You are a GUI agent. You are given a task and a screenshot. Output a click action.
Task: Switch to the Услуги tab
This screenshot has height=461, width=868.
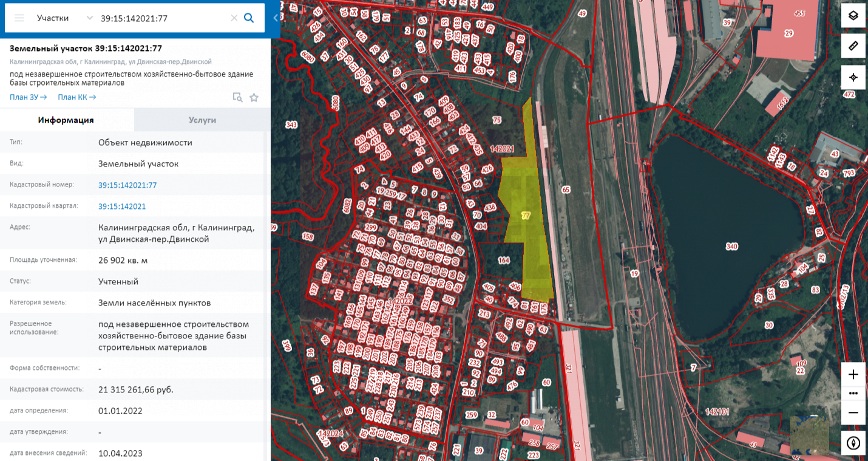click(x=202, y=120)
